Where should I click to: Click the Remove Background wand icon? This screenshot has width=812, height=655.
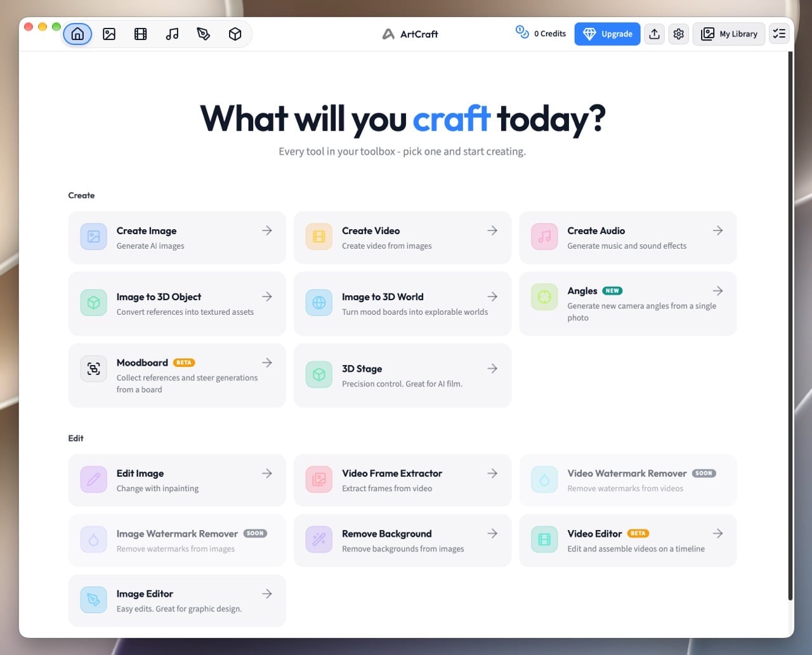point(319,540)
